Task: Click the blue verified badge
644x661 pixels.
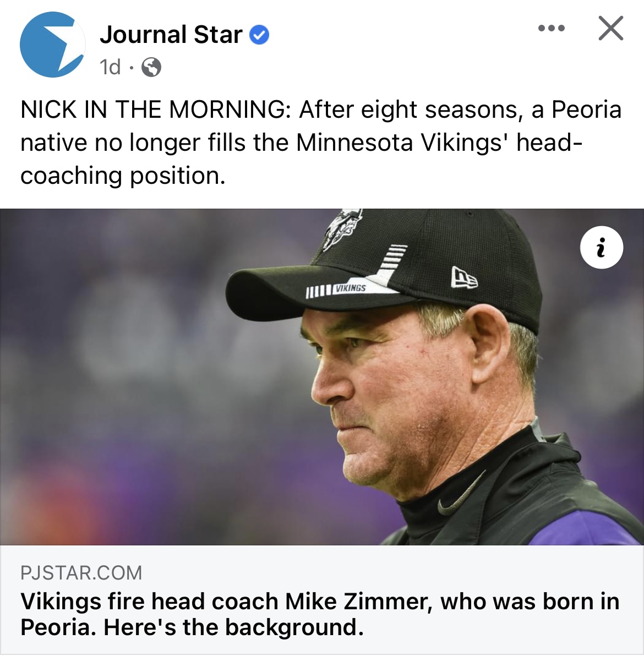Action: click(259, 35)
